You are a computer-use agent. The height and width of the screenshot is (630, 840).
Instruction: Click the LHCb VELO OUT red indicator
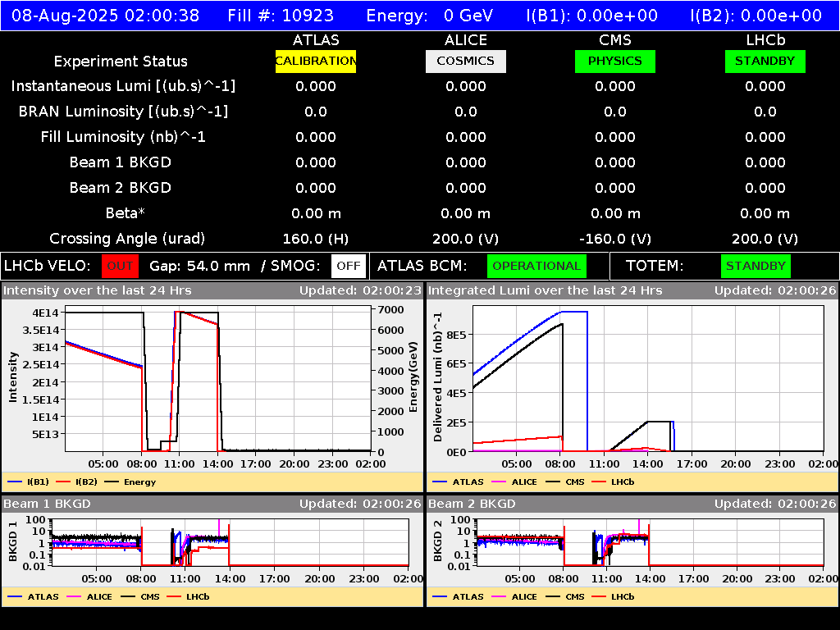point(120,266)
